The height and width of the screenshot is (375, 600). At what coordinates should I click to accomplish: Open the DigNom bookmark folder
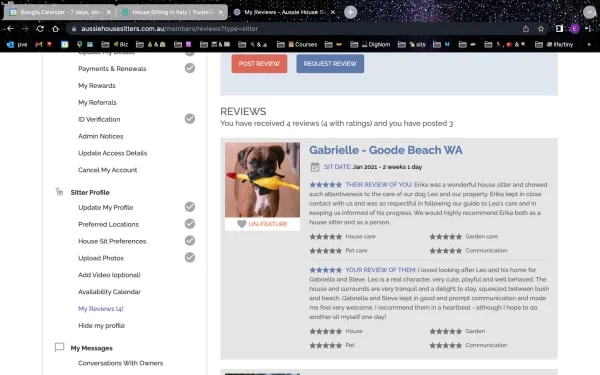pos(370,44)
